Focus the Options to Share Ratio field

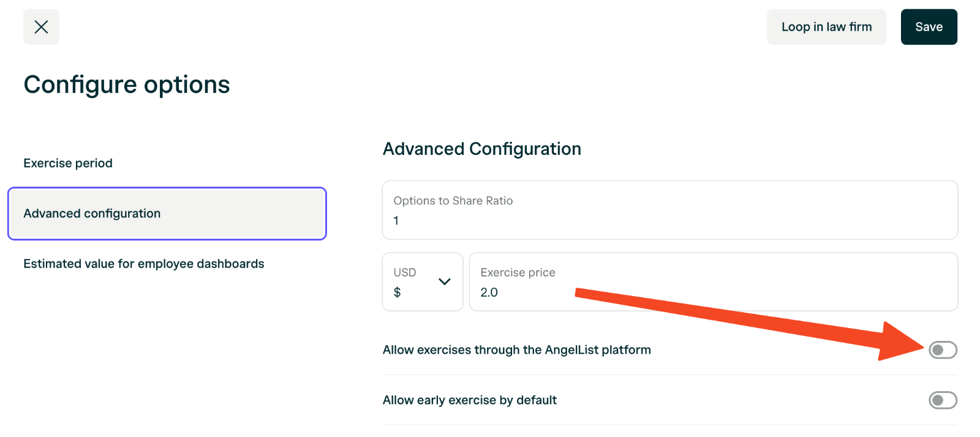pos(669,210)
